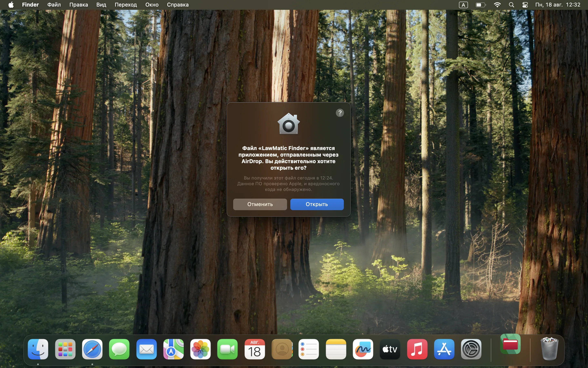Open the Finder app menu
588x368 pixels.
tap(30, 5)
